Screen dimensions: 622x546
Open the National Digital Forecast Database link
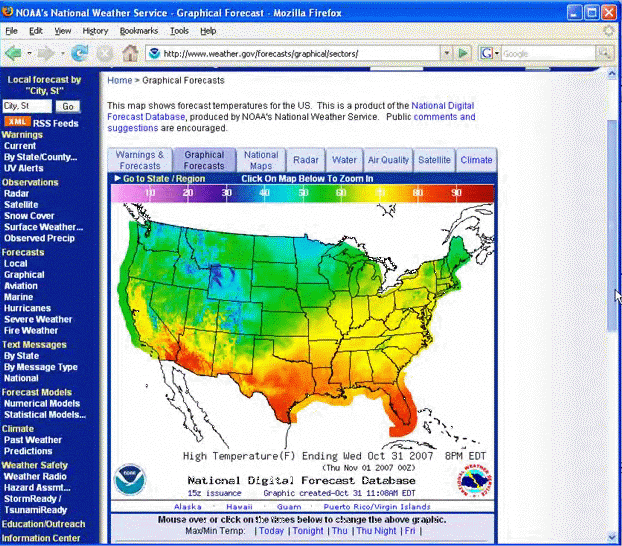[290, 111]
